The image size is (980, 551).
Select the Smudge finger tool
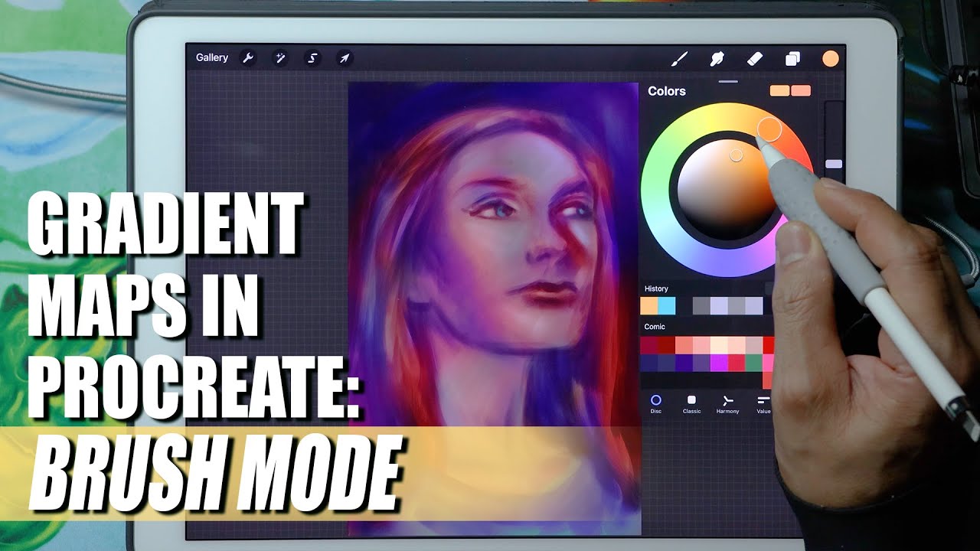pos(717,58)
